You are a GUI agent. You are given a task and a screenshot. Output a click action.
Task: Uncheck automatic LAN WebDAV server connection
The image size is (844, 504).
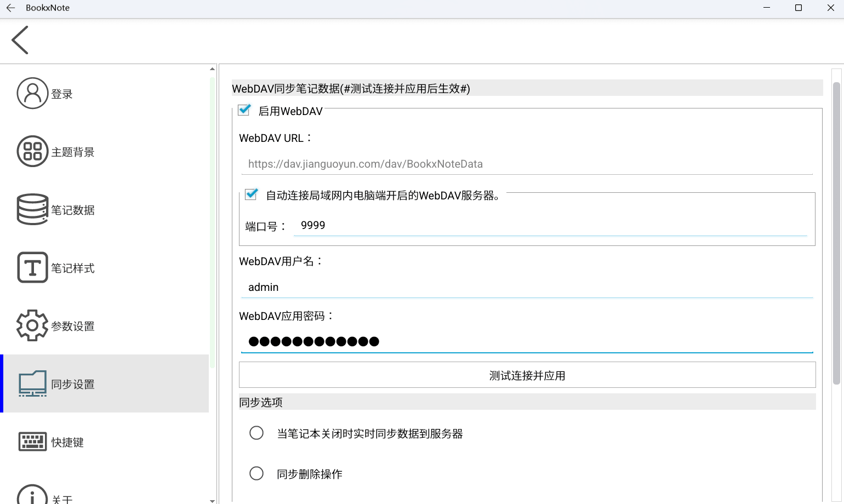(251, 194)
